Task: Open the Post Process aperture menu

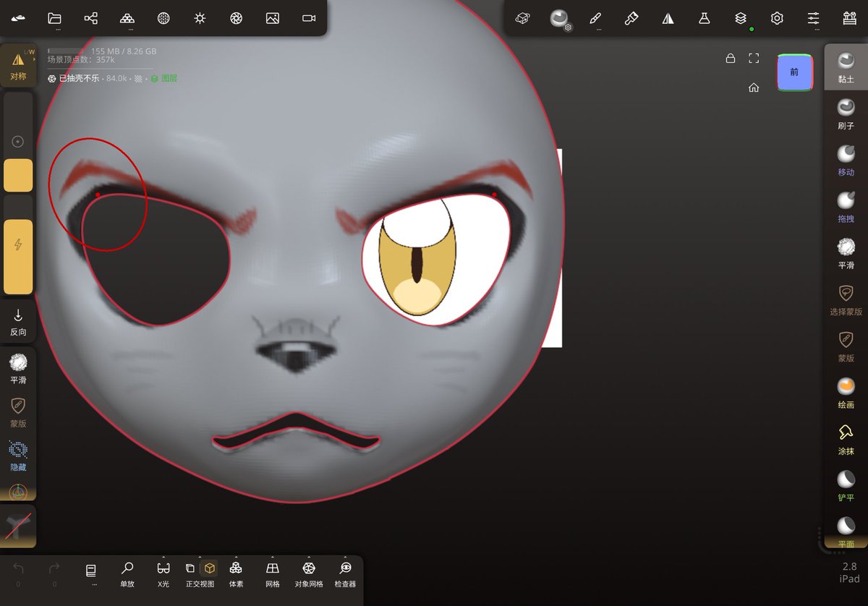Action: (236, 18)
